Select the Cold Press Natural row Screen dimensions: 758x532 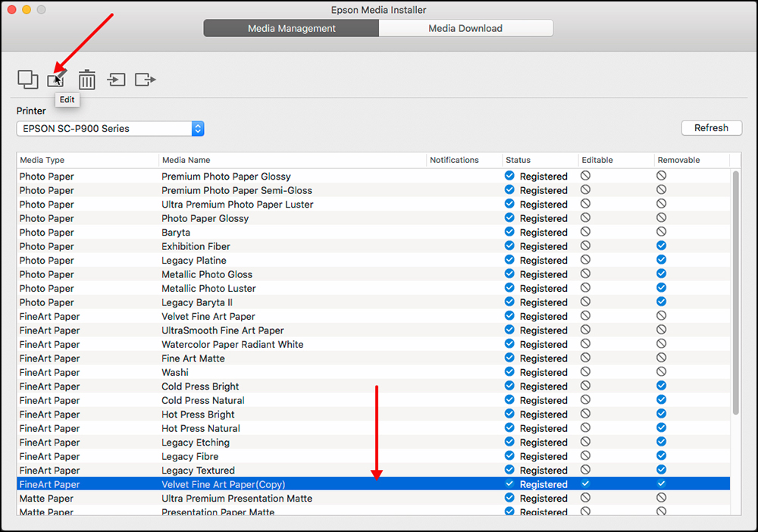pos(373,401)
